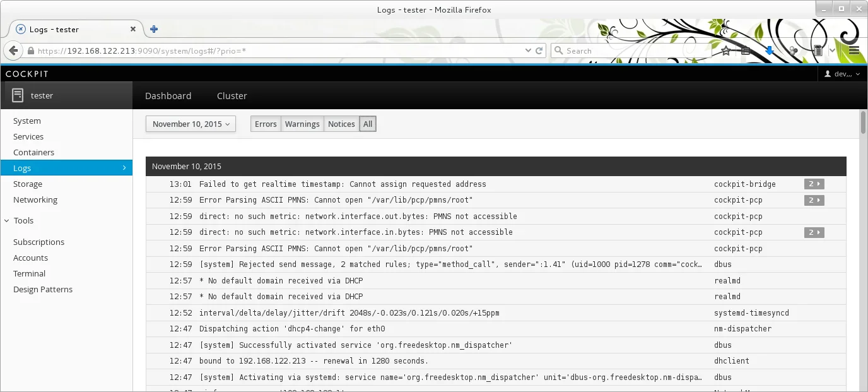Open a new tab with the plus icon
Screen dimensions: 868x392
pos(153,28)
